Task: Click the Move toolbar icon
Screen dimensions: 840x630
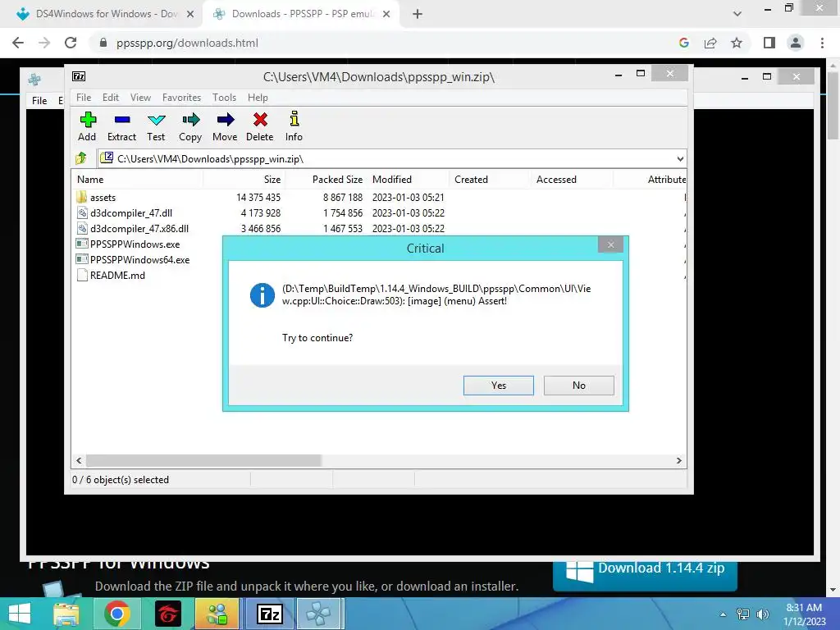Action: coord(226,120)
